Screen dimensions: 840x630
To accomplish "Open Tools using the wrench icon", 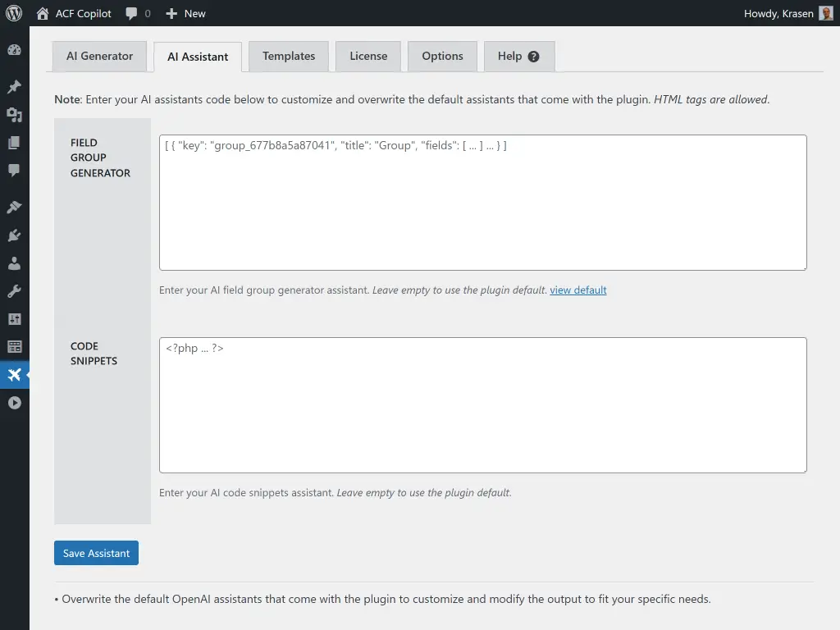I will click(x=14, y=290).
